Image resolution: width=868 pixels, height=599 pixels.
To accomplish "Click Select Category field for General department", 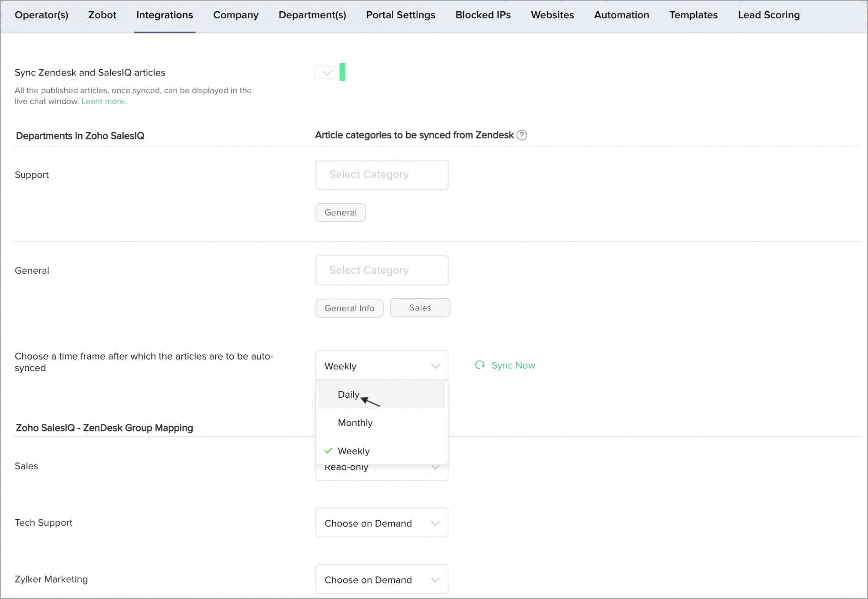I will 382,270.
